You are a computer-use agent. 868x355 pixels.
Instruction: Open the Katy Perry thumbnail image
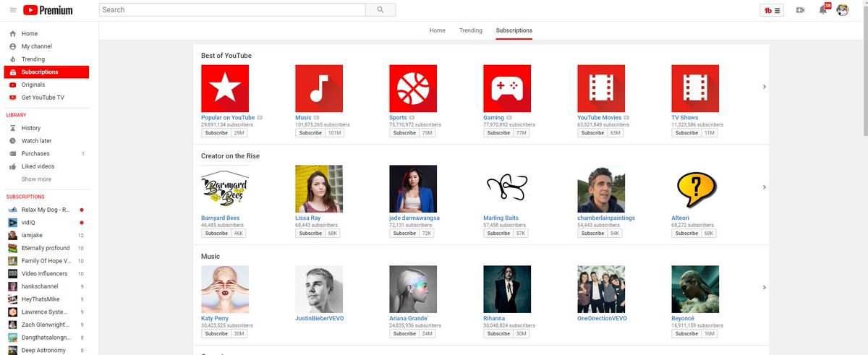tap(225, 289)
